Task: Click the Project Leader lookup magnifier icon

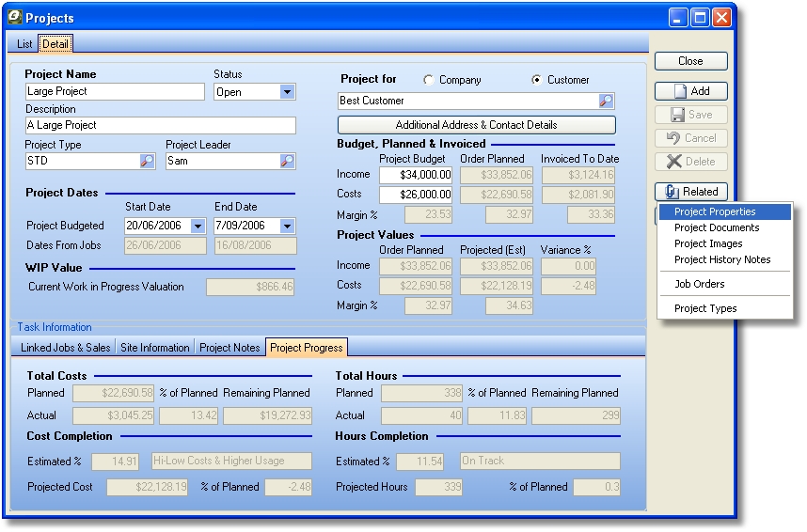Action: tap(287, 162)
